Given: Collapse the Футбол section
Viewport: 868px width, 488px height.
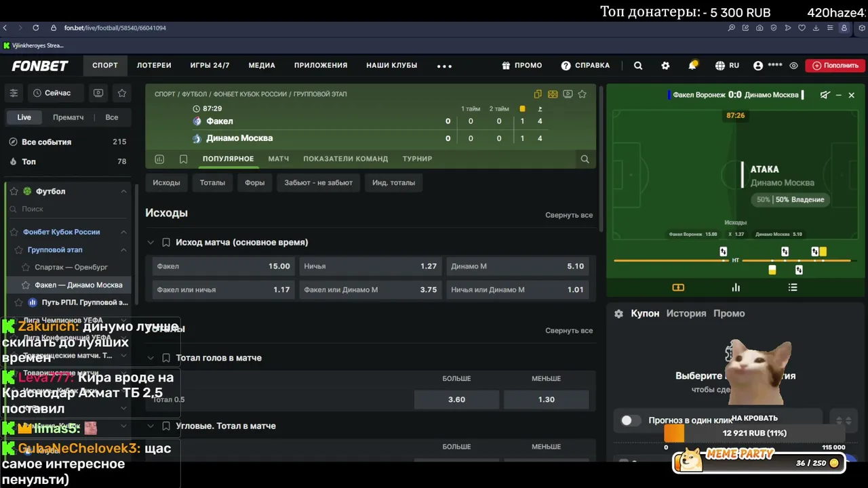Looking at the screenshot, I should point(123,192).
